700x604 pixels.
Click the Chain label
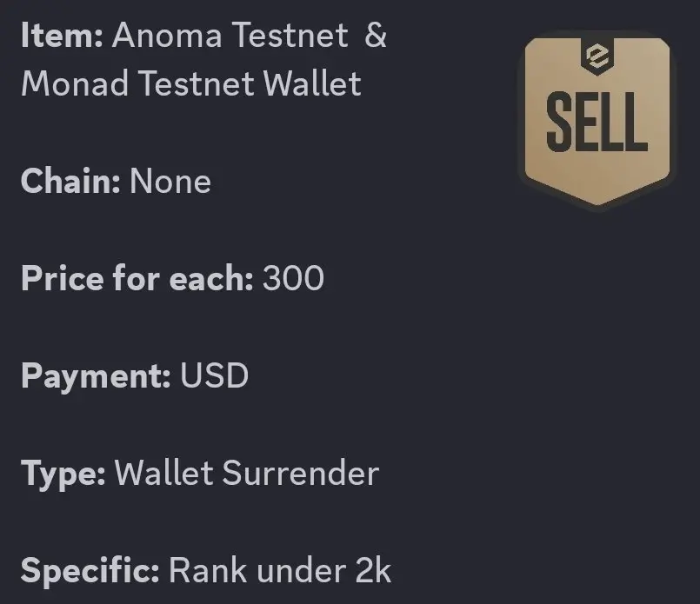pos(70,181)
